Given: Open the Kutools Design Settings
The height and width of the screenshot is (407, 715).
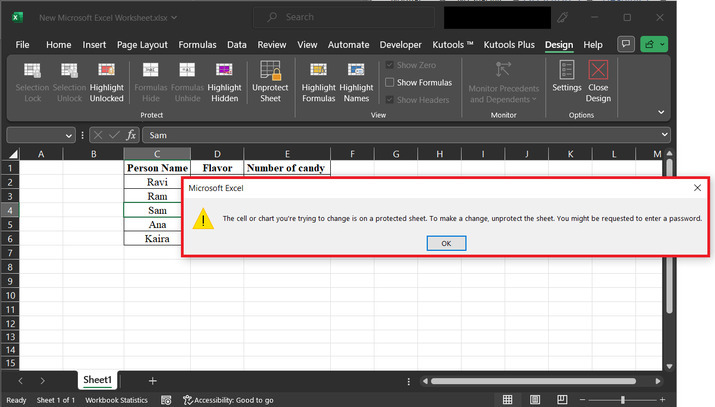Looking at the screenshot, I should 567,77.
